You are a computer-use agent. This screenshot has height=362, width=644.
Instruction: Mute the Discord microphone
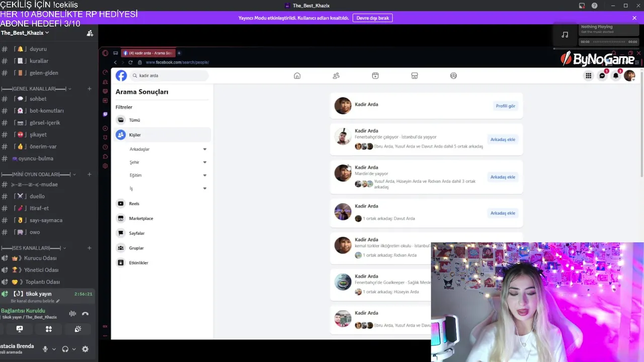coord(45,349)
